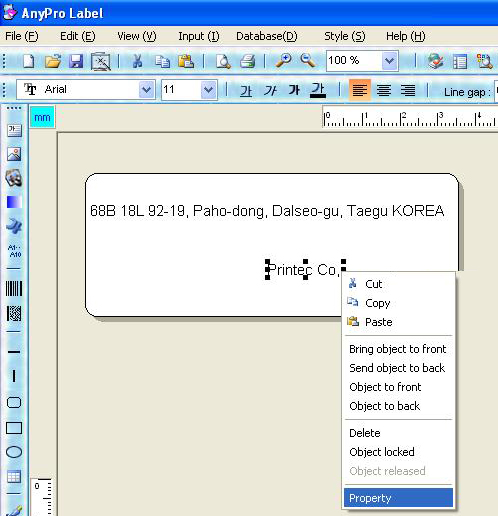Click the Zoom in magnifier icon
The image size is (498, 516).
[x=283, y=61]
